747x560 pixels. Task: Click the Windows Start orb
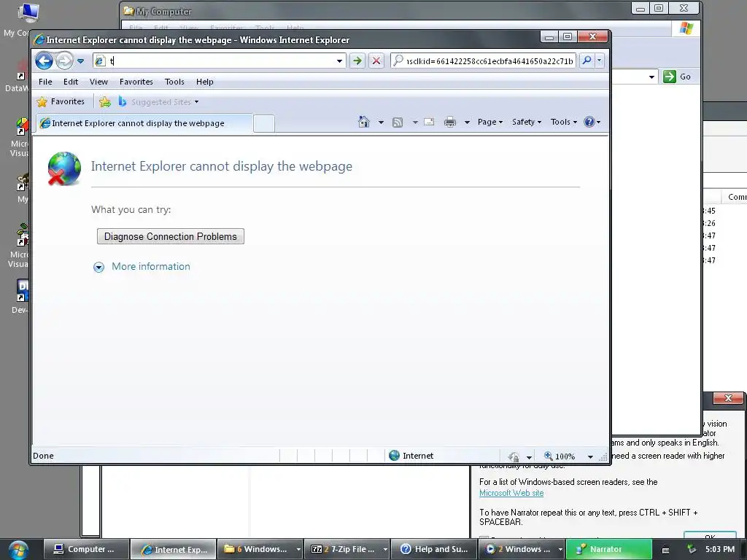pos(18,550)
